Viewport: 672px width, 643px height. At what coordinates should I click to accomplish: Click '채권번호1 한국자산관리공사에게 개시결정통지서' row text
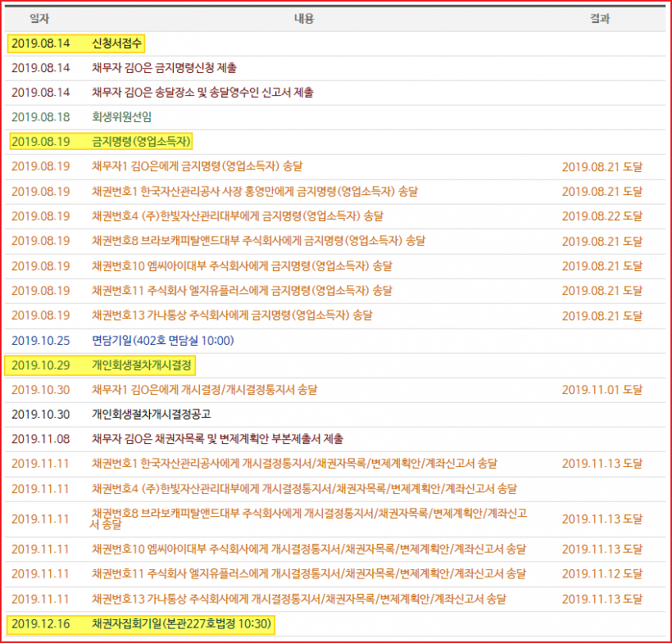pyautogui.click(x=294, y=464)
